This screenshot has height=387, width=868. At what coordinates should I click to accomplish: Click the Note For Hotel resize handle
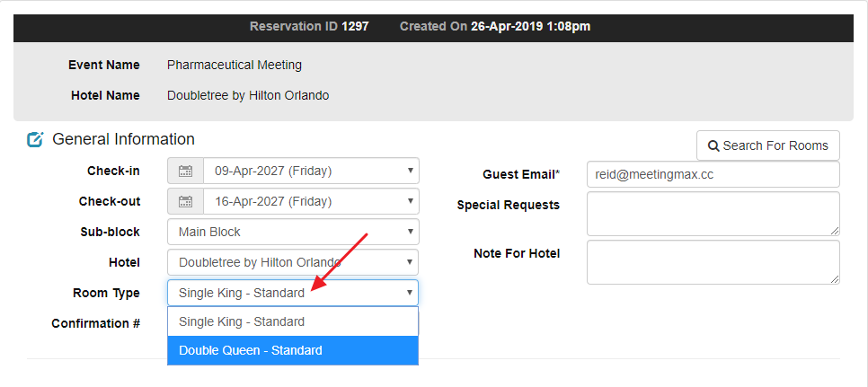(835, 279)
